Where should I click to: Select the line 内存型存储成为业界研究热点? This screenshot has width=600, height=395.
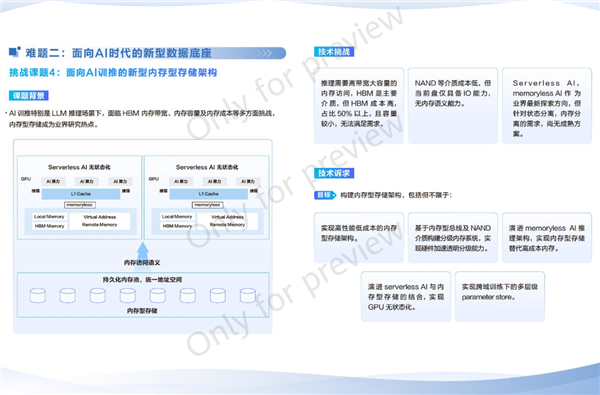54,124
